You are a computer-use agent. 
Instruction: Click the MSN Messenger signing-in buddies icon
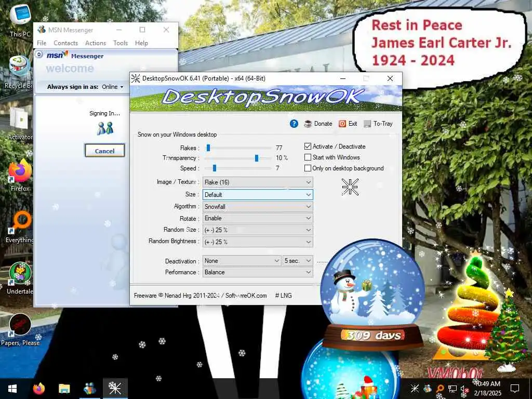point(105,128)
